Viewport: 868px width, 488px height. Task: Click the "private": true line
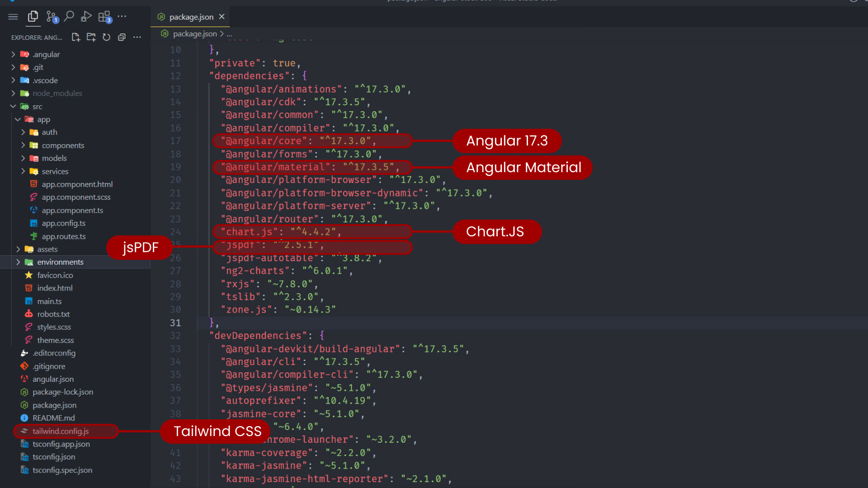click(x=255, y=63)
